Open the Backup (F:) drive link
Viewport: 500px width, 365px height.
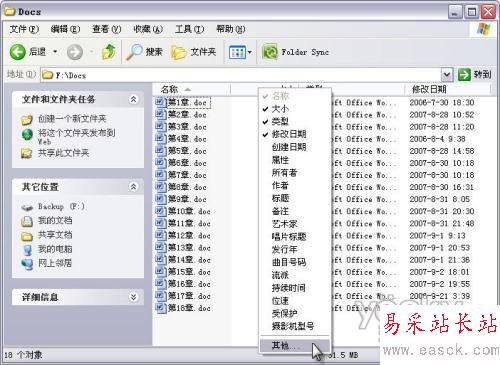(x=61, y=207)
